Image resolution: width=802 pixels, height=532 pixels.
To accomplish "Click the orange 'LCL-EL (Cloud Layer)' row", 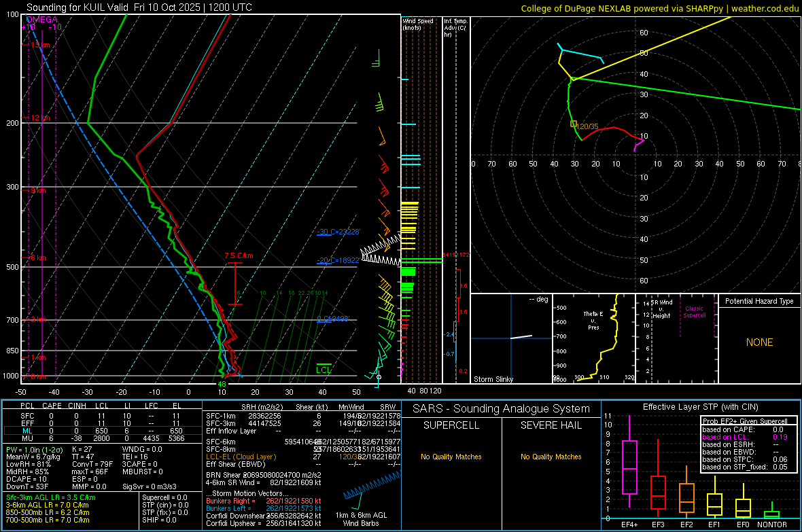I will 303,457.
